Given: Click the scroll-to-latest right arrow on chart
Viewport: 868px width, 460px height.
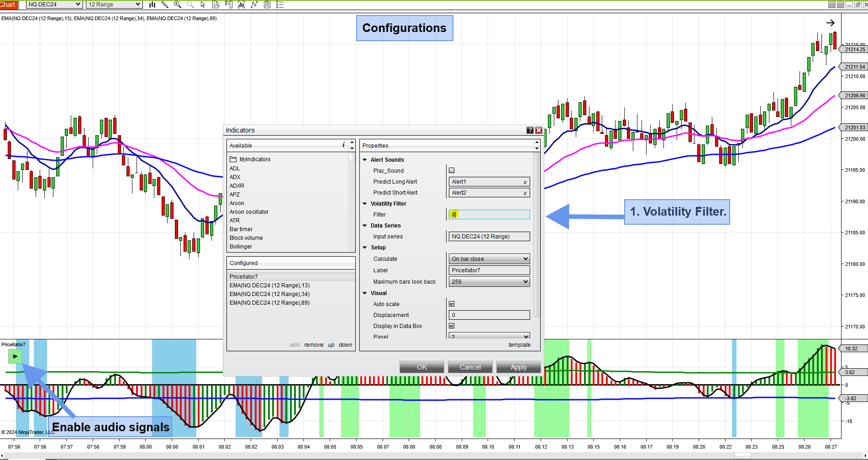Looking at the screenshot, I should pyautogui.click(x=831, y=23).
